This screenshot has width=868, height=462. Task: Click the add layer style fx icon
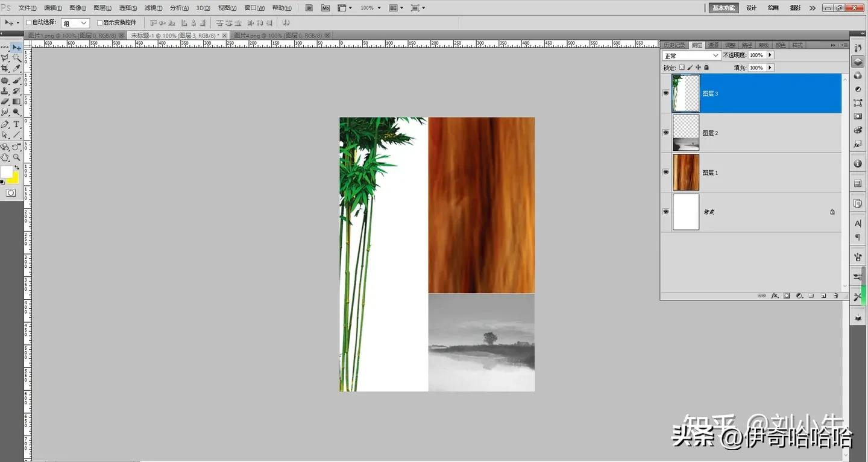click(775, 296)
